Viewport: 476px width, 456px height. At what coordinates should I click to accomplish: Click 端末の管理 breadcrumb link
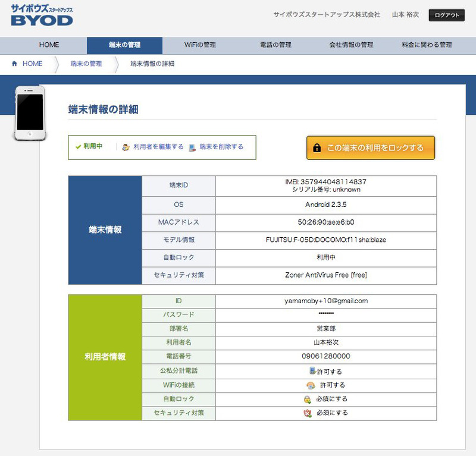tap(86, 64)
